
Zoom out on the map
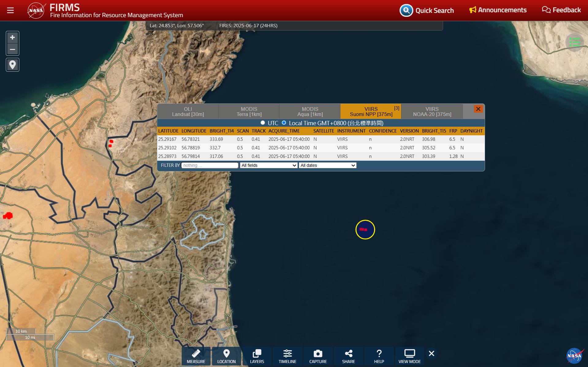[13, 49]
